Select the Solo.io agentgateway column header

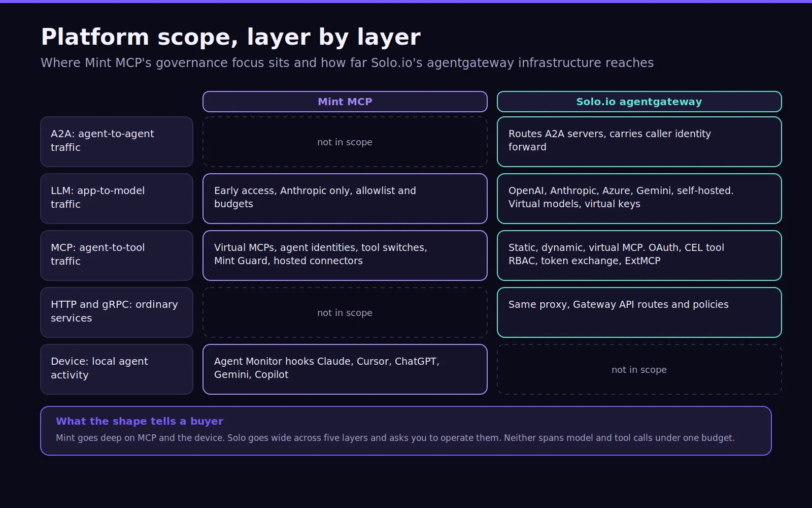click(639, 102)
